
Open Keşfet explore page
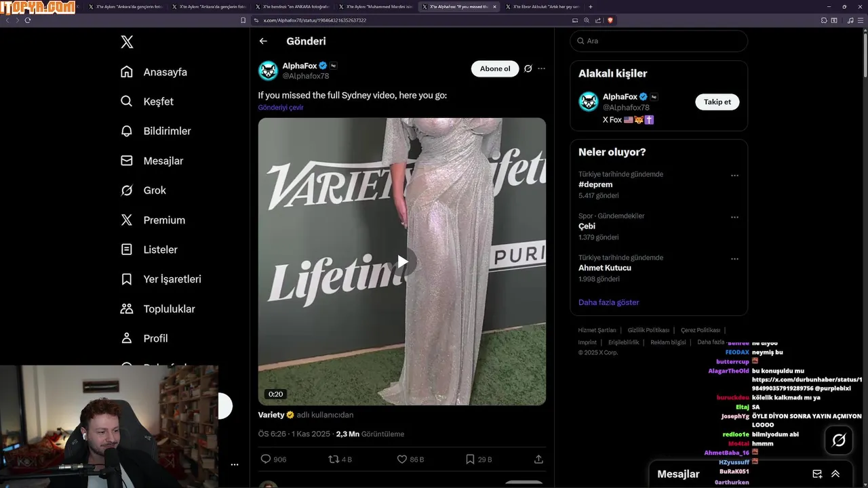[x=146, y=102]
